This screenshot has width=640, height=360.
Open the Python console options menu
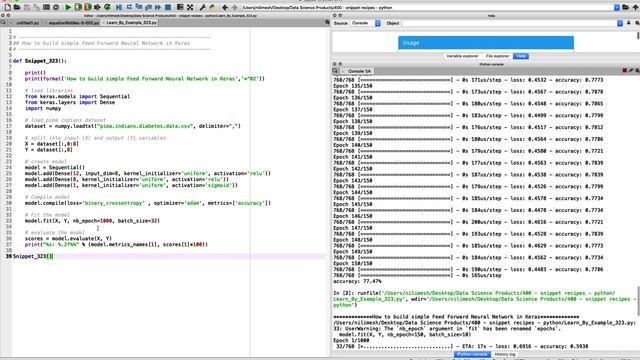coord(637,71)
